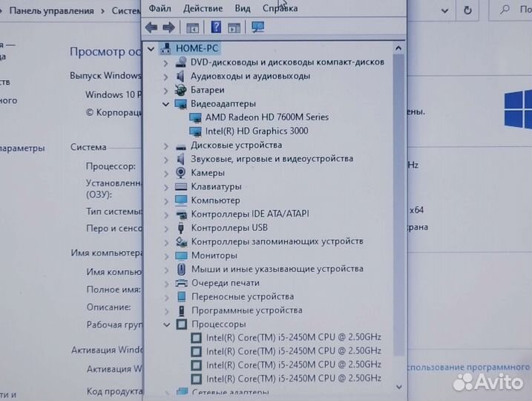532x401 pixels.
Task: Click the Очереди печати printer icon
Action: point(181,283)
